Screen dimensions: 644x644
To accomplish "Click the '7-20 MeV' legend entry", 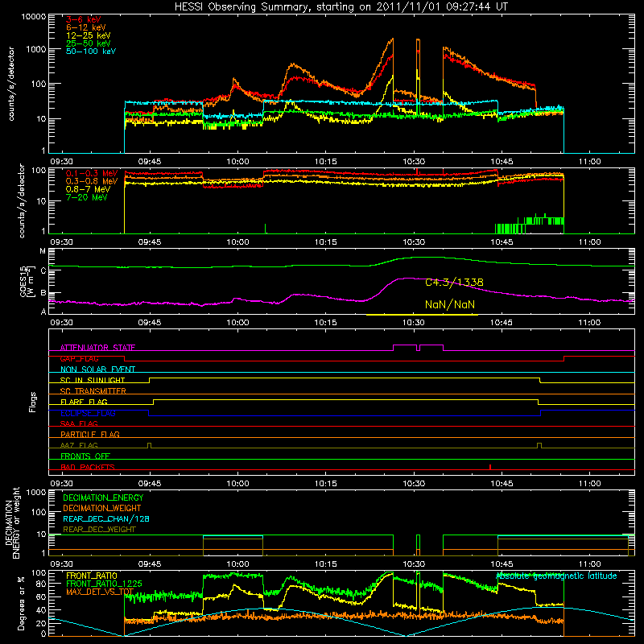I will coord(87,197).
